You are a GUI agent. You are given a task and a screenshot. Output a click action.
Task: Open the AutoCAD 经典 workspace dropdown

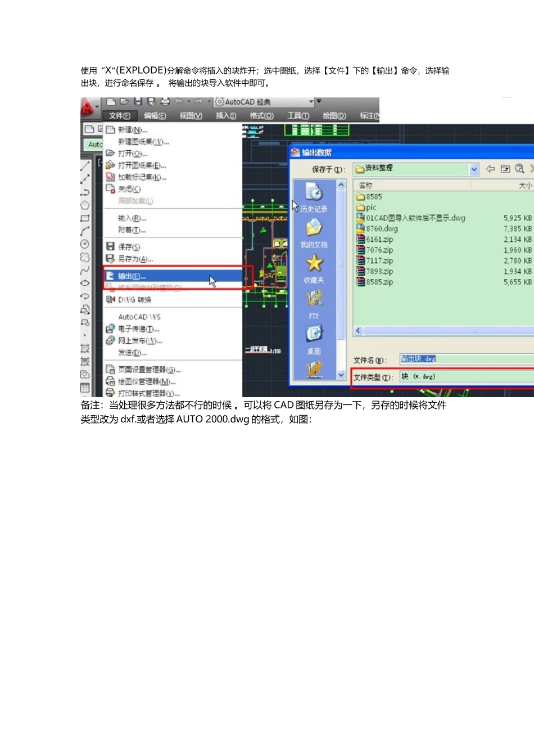[265, 102]
